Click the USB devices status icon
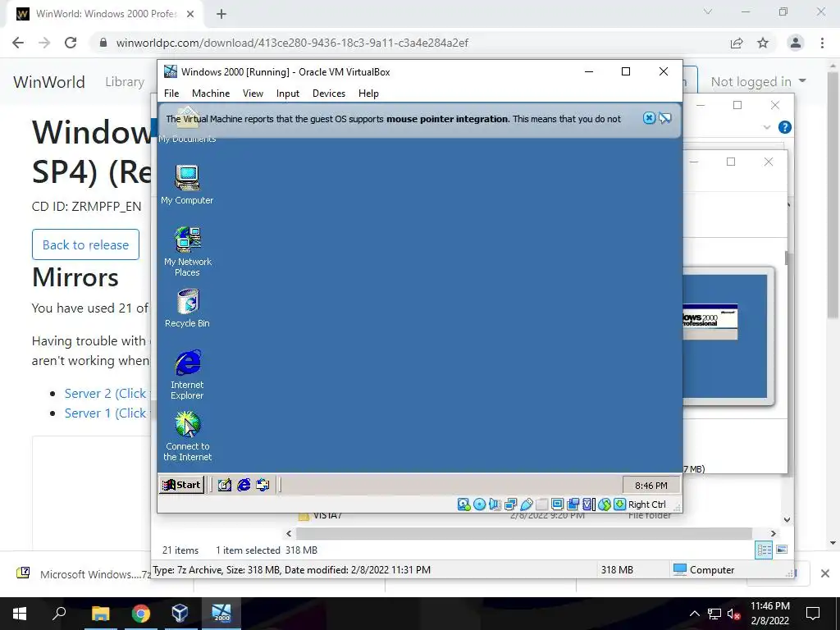The image size is (840, 630). [x=526, y=504]
